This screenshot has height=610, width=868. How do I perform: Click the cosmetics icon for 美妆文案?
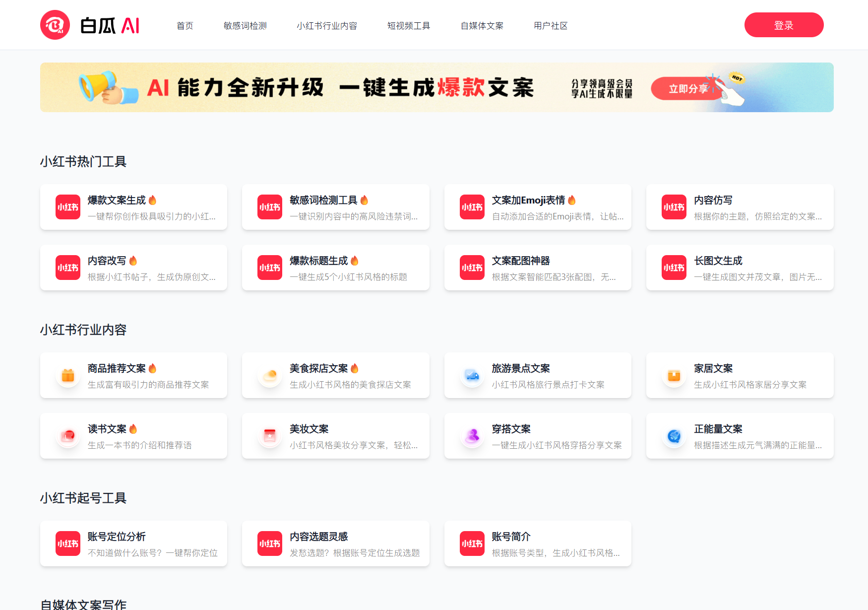pos(270,436)
